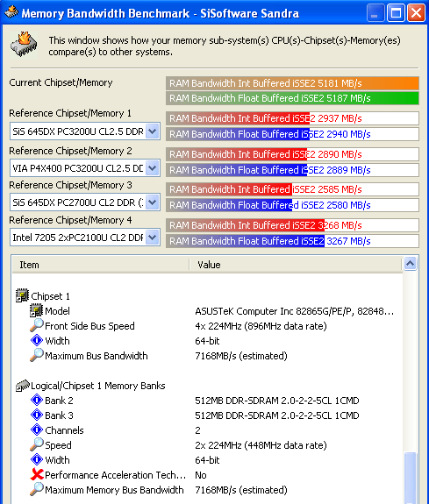429x504 pixels.
Task: Click the Chipset 1 chip icon
Action: pyautogui.click(x=22, y=295)
